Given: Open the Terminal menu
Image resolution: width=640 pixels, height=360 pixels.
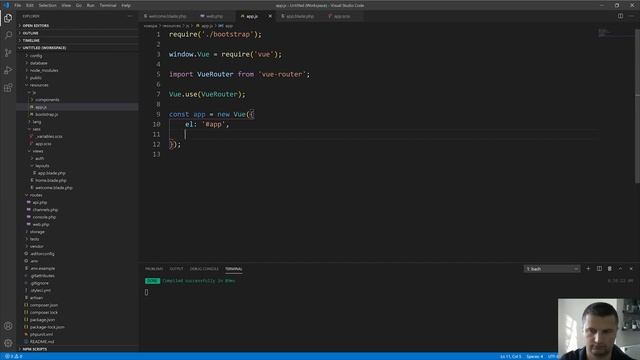Looking at the screenshot, I should point(108,5).
